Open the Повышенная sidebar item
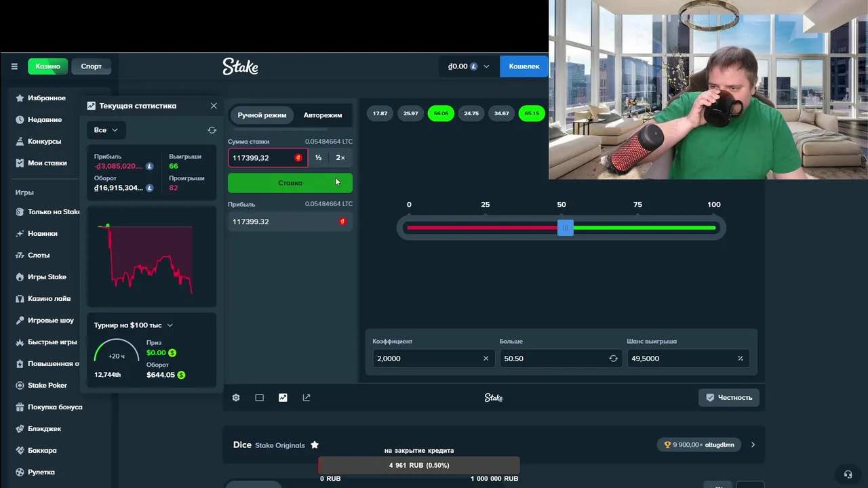Image resolution: width=868 pixels, height=488 pixels. tap(47, 364)
